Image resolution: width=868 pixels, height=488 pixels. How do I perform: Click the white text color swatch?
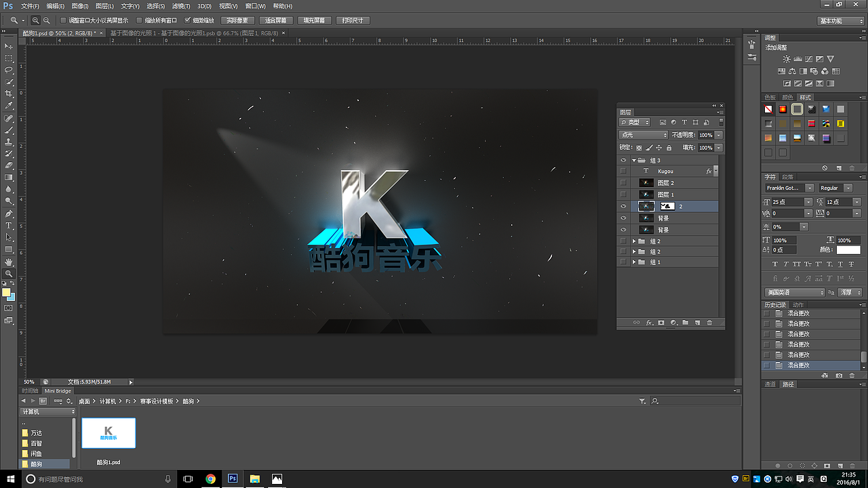[848, 250]
